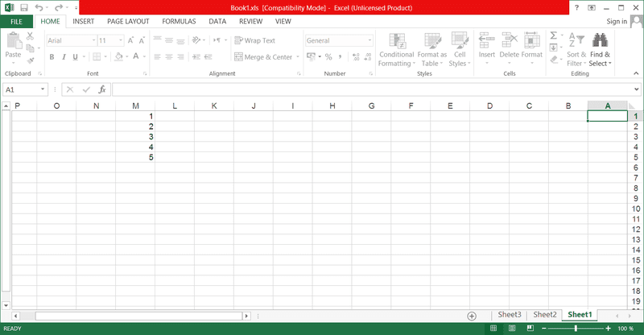This screenshot has height=335, width=644.
Task: Open the FILE backstage button
Action: point(16,21)
